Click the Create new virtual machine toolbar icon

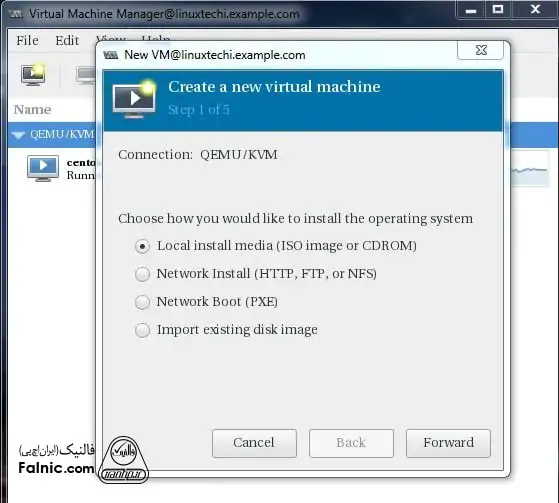click(x=33, y=75)
